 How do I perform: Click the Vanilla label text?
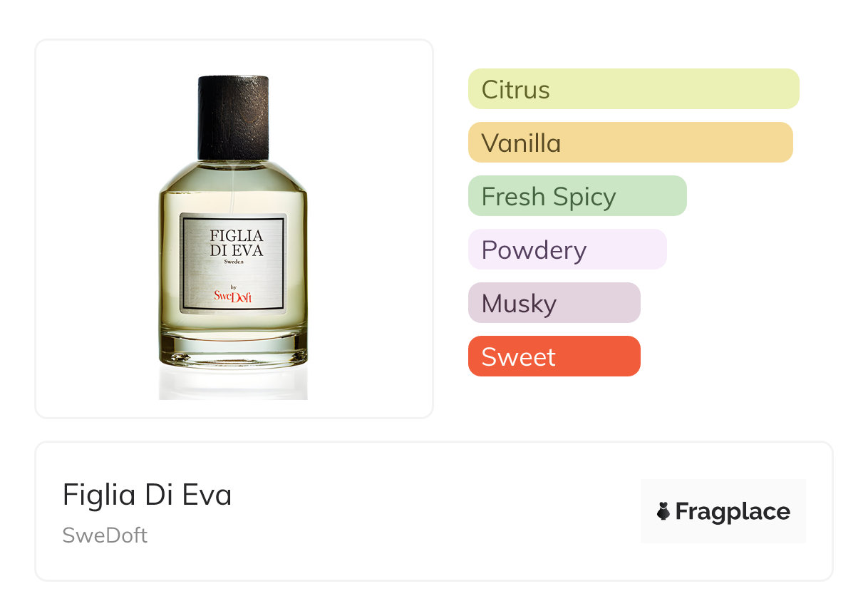pyautogui.click(x=522, y=143)
